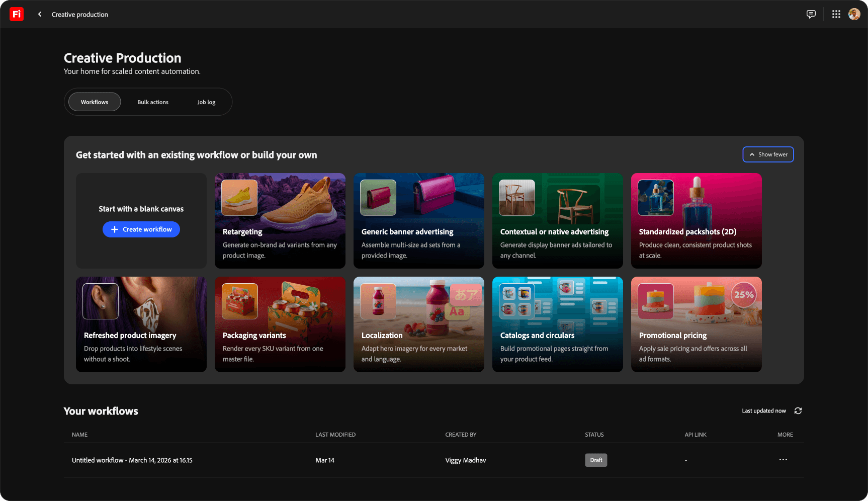868x501 pixels.
Task: Click the Create workflow button
Action: coord(141,229)
